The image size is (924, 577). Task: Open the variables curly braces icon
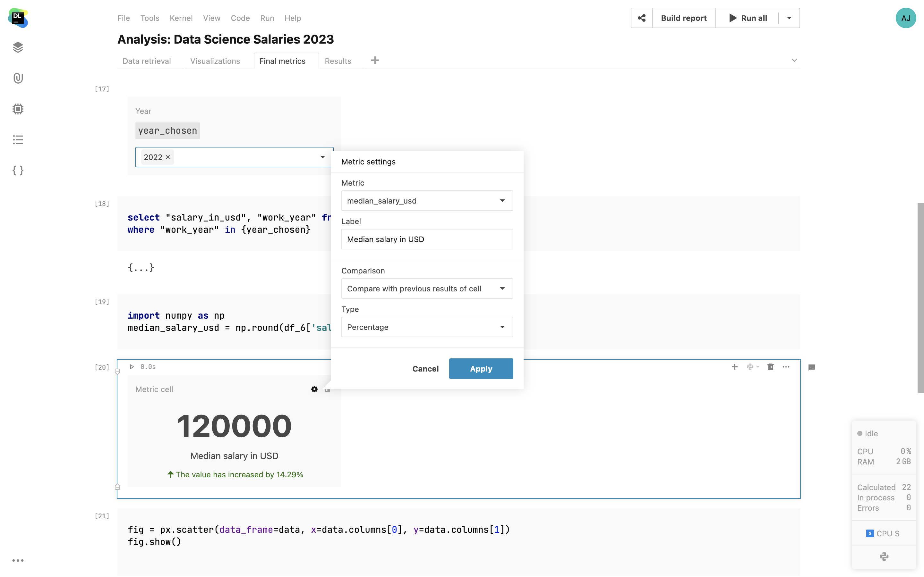18,170
